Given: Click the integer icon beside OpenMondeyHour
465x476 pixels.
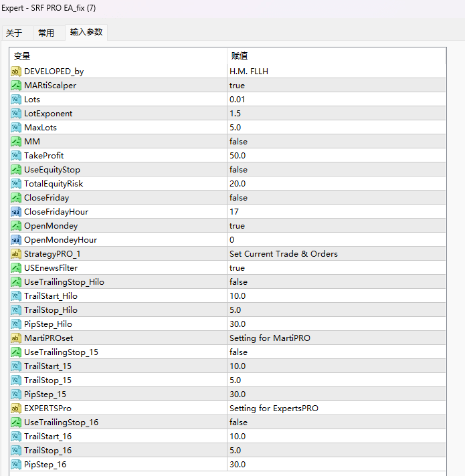Looking at the screenshot, I should [16, 240].
